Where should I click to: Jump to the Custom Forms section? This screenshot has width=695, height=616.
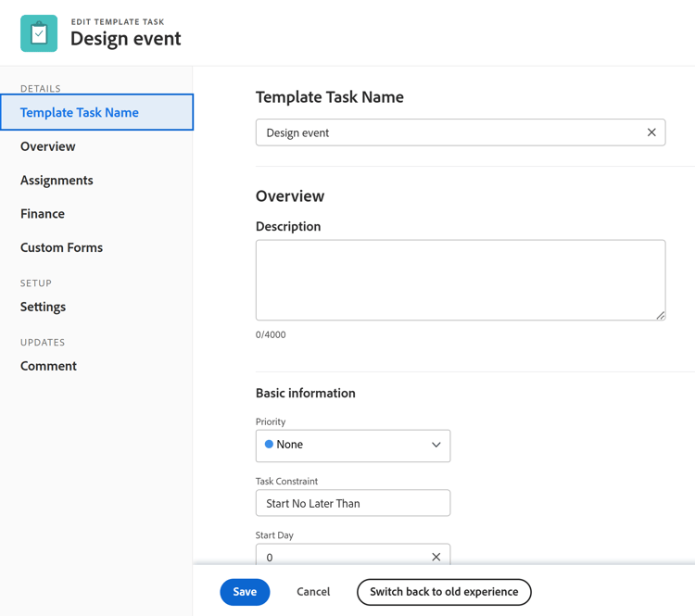coord(61,247)
